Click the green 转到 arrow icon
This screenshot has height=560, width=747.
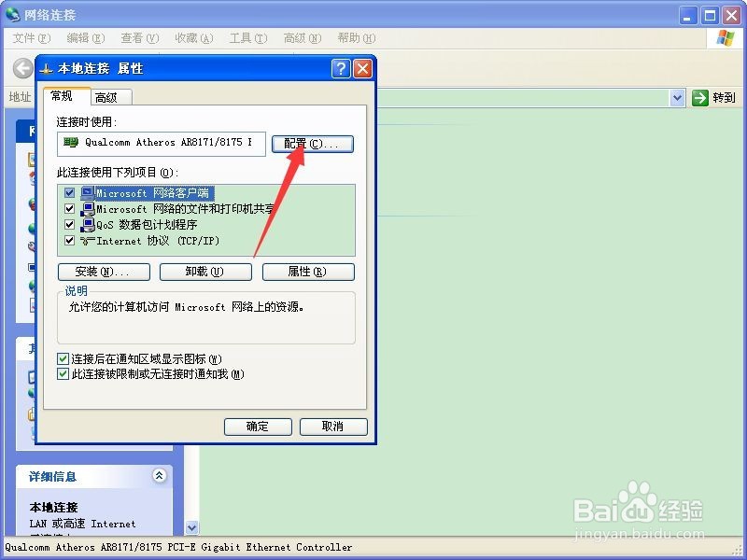pos(698,97)
